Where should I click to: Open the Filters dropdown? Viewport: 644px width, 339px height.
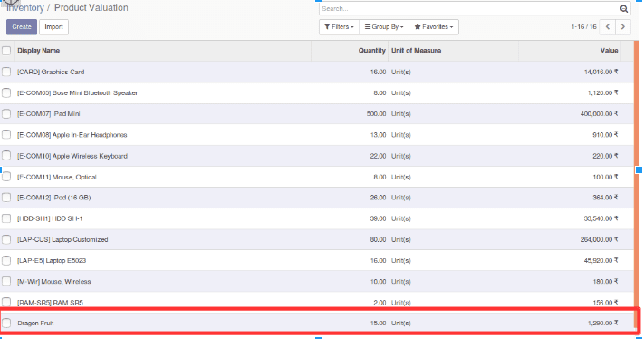[x=340, y=27]
